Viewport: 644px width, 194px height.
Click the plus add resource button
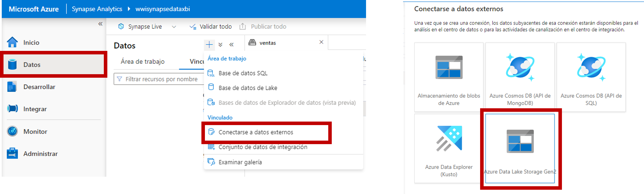tap(209, 45)
